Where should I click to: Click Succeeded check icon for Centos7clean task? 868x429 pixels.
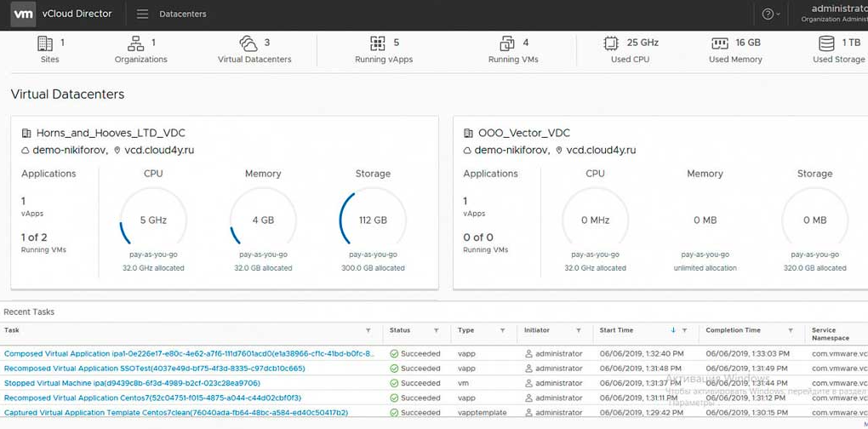394,412
